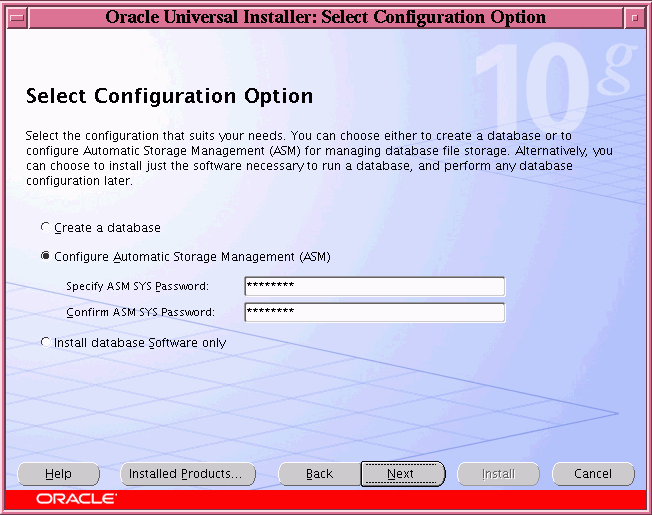Viewport: 652px width, 515px height.
Task: Cancel the Oracle installation
Action: [x=593, y=474]
